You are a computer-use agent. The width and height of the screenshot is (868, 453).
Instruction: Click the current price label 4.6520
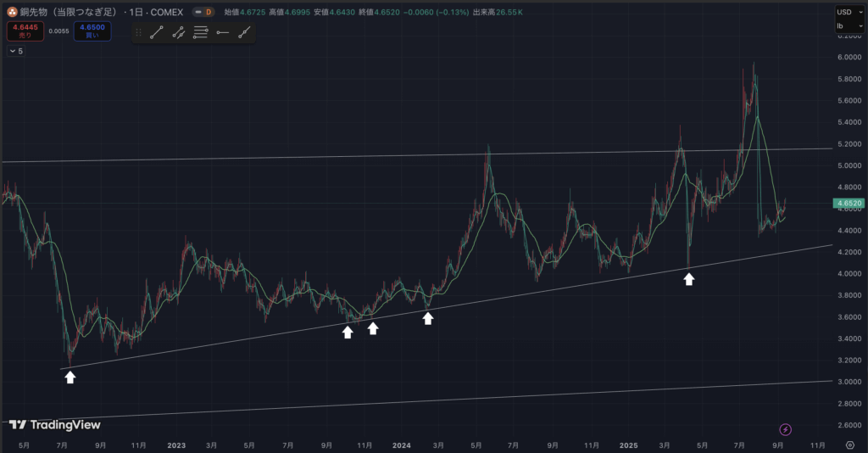848,204
